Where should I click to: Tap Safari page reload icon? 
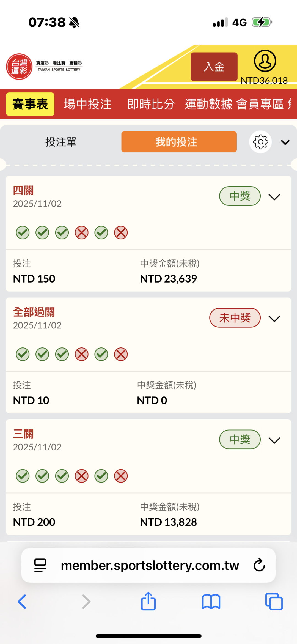point(259,565)
